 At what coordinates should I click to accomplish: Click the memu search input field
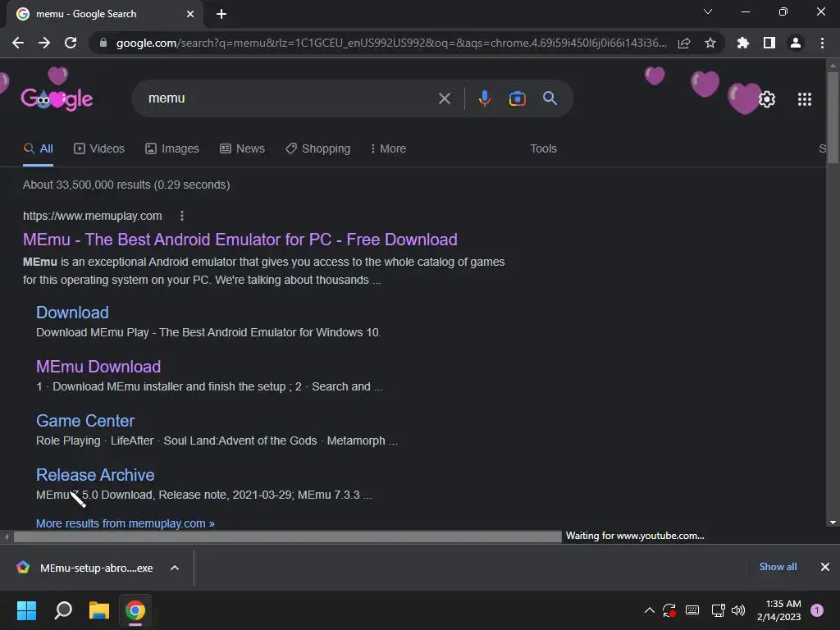click(x=290, y=98)
